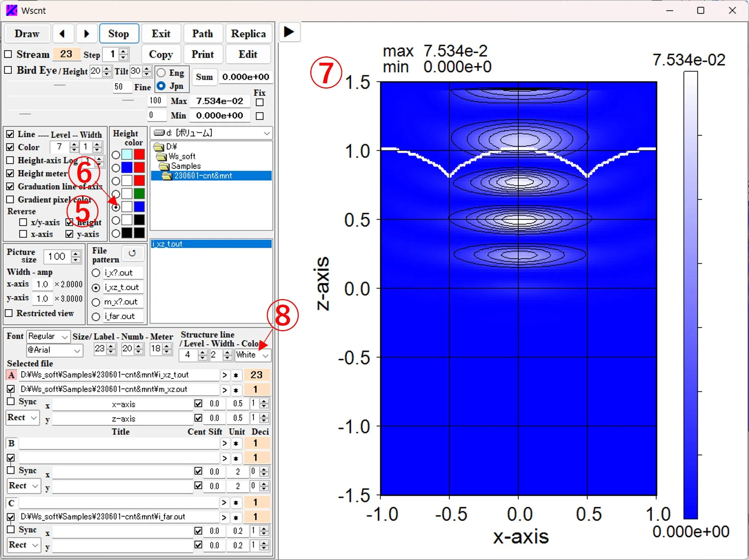Click the Edit button
The height and width of the screenshot is (560, 749).
(x=248, y=54)
